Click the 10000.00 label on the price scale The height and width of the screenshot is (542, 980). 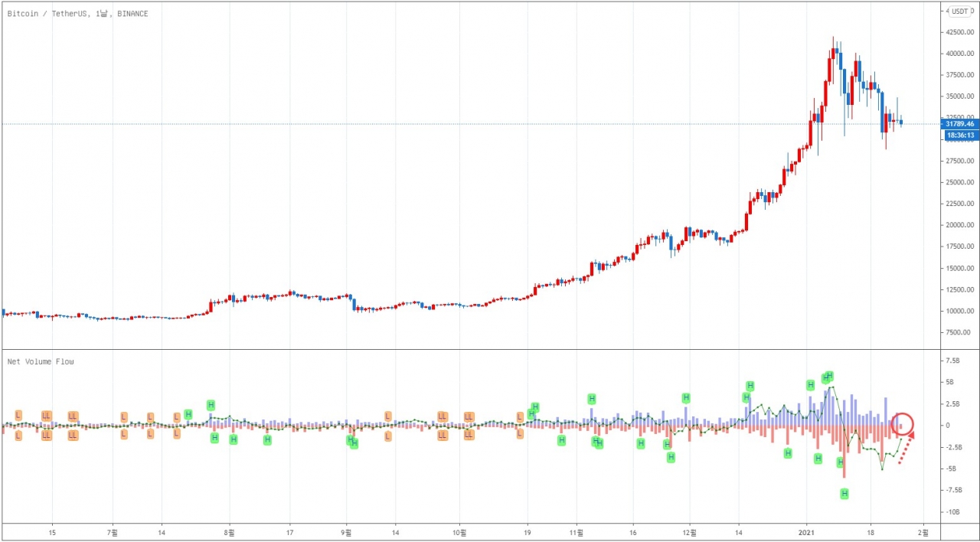[x=959, y=311]
